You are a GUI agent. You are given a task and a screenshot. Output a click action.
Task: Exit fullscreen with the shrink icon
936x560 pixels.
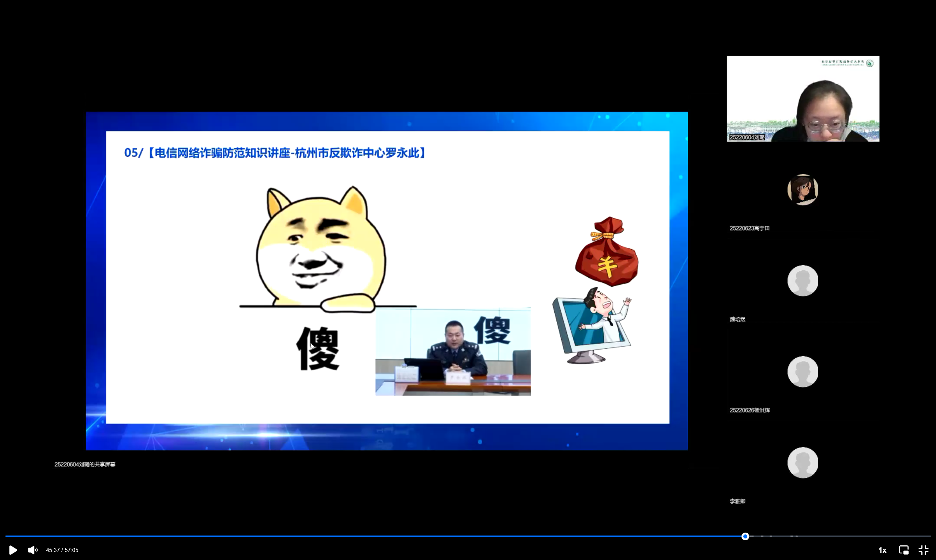click(923, 550)
